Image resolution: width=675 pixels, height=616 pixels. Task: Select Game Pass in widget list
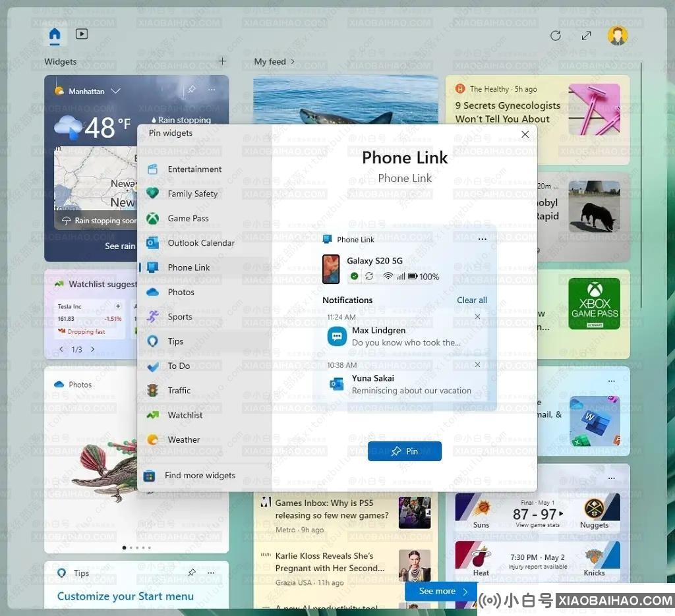click(x=188, y=219)
